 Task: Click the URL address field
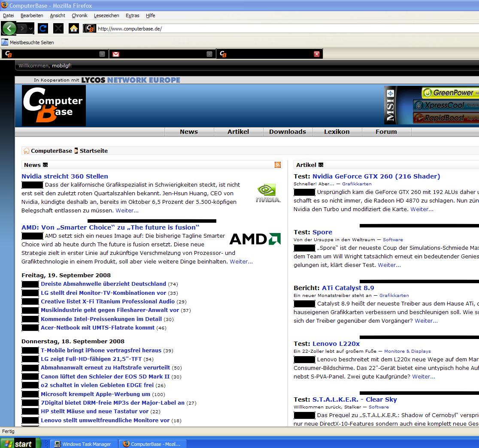tap(287, 29)
